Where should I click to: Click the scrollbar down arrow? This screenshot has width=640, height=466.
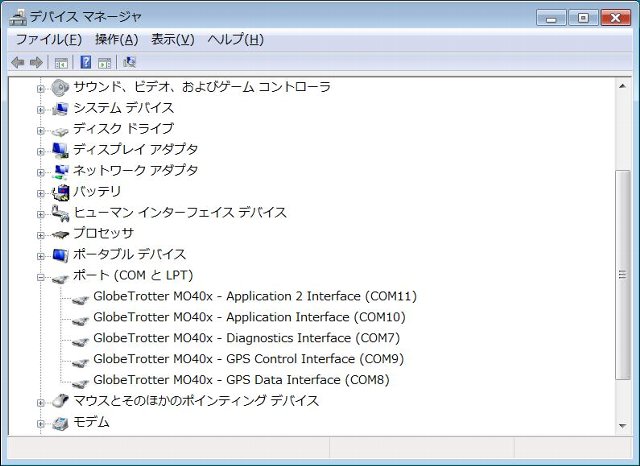[622, 426]
